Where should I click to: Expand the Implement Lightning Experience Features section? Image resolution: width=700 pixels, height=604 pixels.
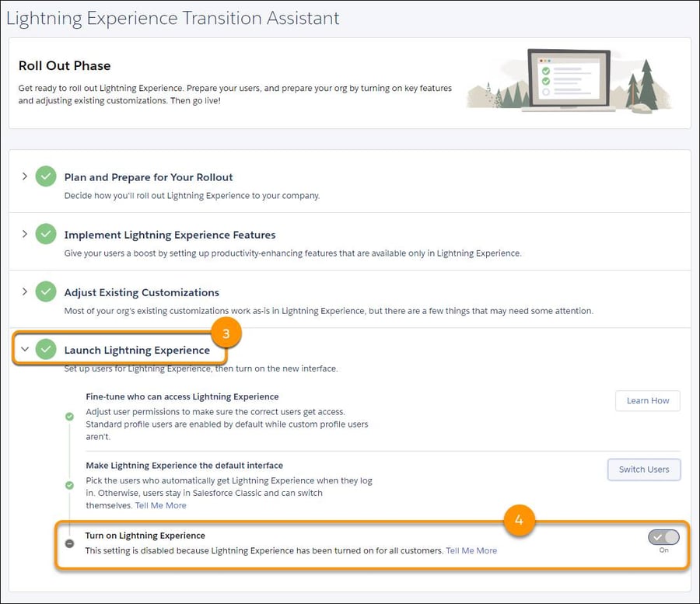[x=24, y=234]
